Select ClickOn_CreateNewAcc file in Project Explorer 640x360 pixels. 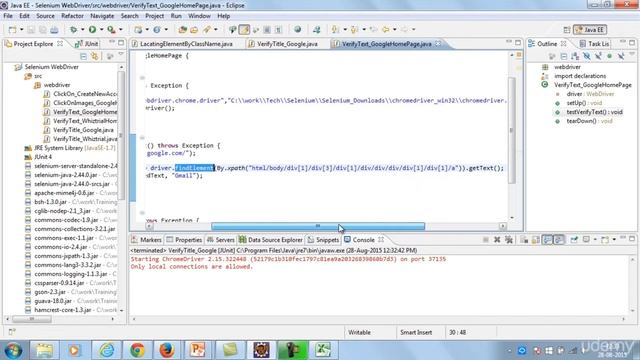[x=85, y=94]
